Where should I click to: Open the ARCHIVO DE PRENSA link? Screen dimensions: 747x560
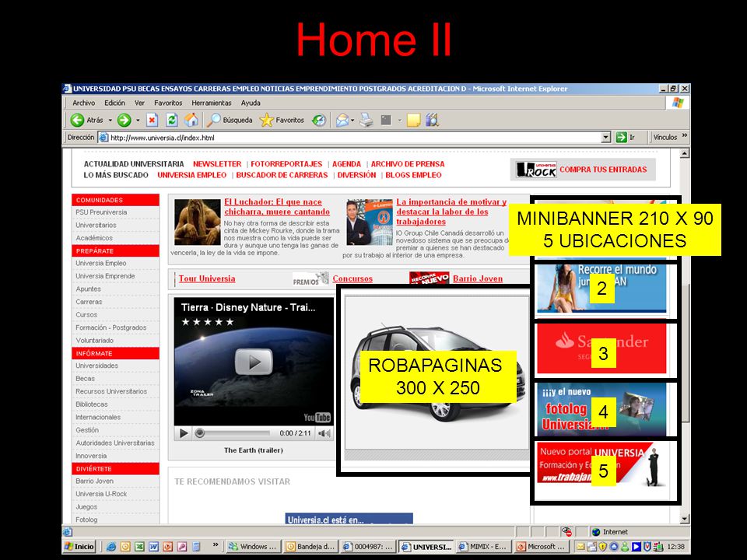pyautogui.click(x=408, y=164)
